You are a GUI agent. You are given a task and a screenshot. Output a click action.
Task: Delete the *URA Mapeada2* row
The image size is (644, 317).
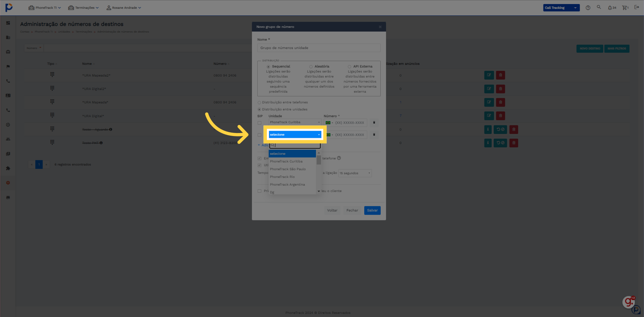(500, 75)
